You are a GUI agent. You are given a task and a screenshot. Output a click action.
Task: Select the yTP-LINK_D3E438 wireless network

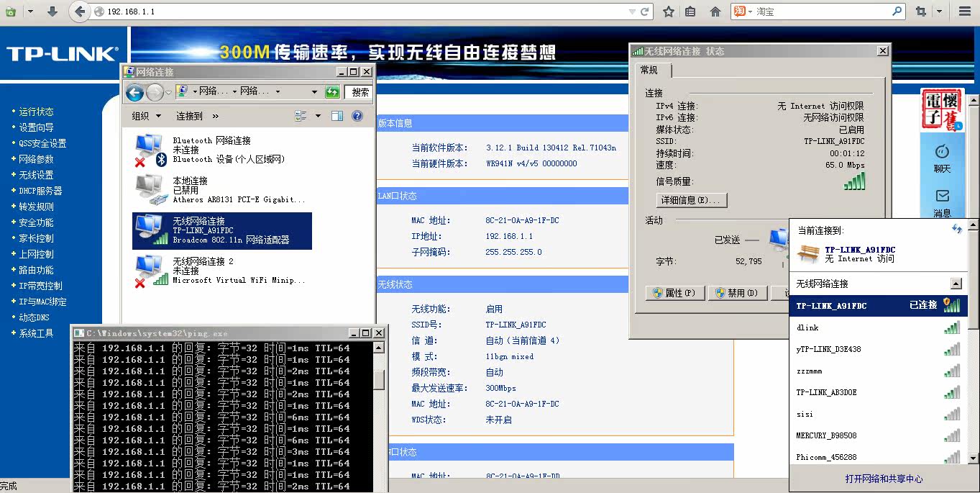pyautogui.click(x=879, y=349)
